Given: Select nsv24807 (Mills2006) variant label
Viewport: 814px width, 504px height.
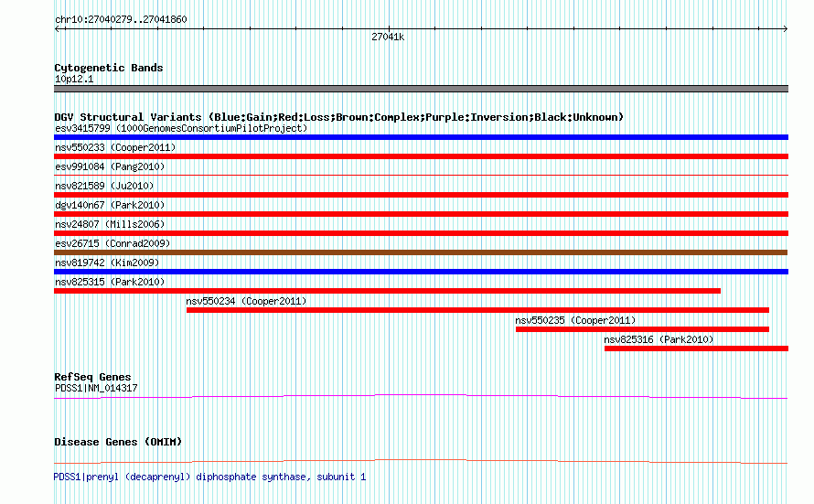Looking at the screenshot, I should [110, 224].
